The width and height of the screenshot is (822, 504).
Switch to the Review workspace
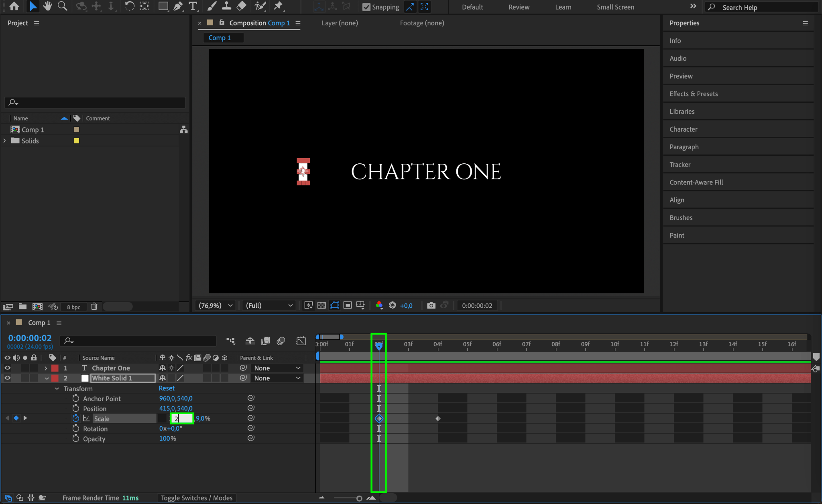pos(519,7)
